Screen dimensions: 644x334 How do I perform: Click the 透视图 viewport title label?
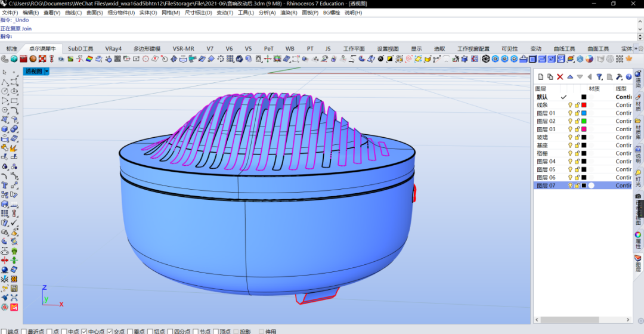[x=33, y=72]
